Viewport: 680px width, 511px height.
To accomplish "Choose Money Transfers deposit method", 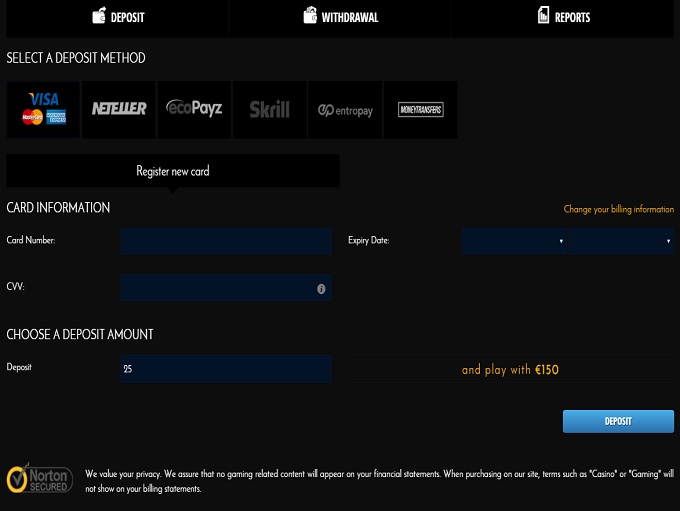I will point(420,109).
